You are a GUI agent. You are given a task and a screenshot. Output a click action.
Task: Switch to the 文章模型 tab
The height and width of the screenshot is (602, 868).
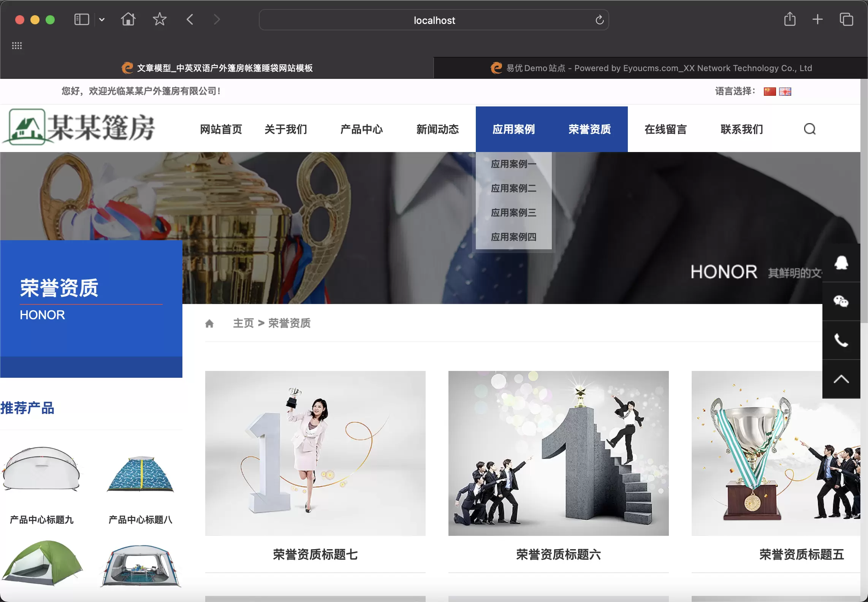pos(217,68)
